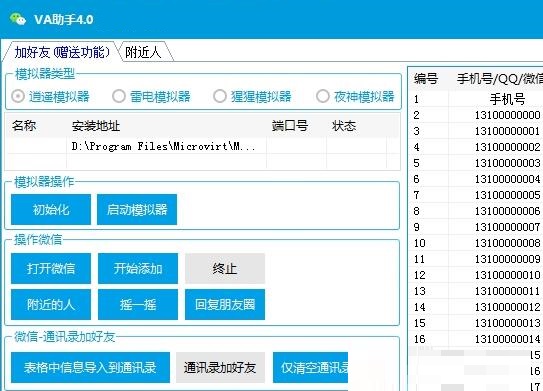This screenshot has height=391, width=543.
Task: Select phone number 13100000004
Action: tap(507, 179)
